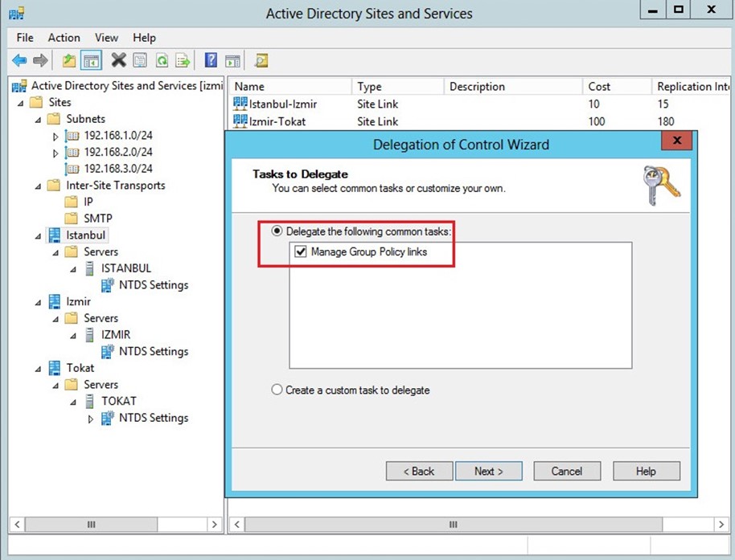Open the View menu
The image size is (735, 560).
point(106,38)
